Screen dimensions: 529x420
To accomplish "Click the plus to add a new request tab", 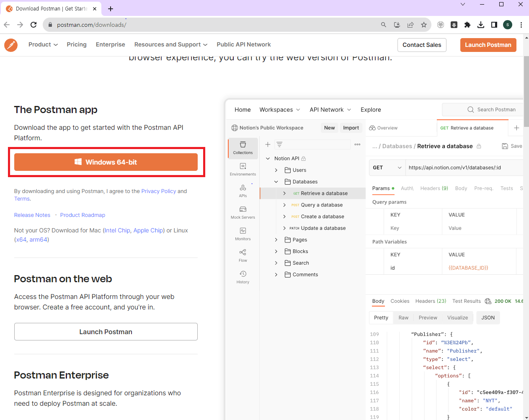I will coord(516,128).
